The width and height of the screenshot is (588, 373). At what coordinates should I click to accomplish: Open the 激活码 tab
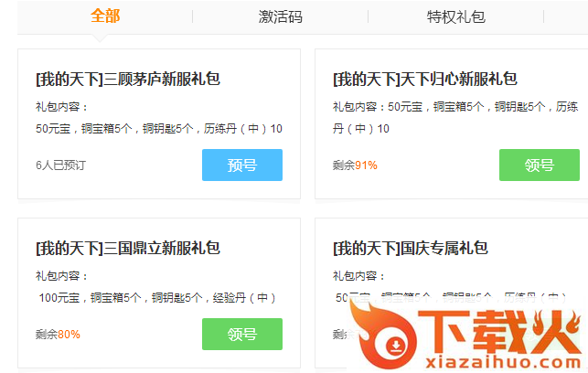[x=280, y=16]
